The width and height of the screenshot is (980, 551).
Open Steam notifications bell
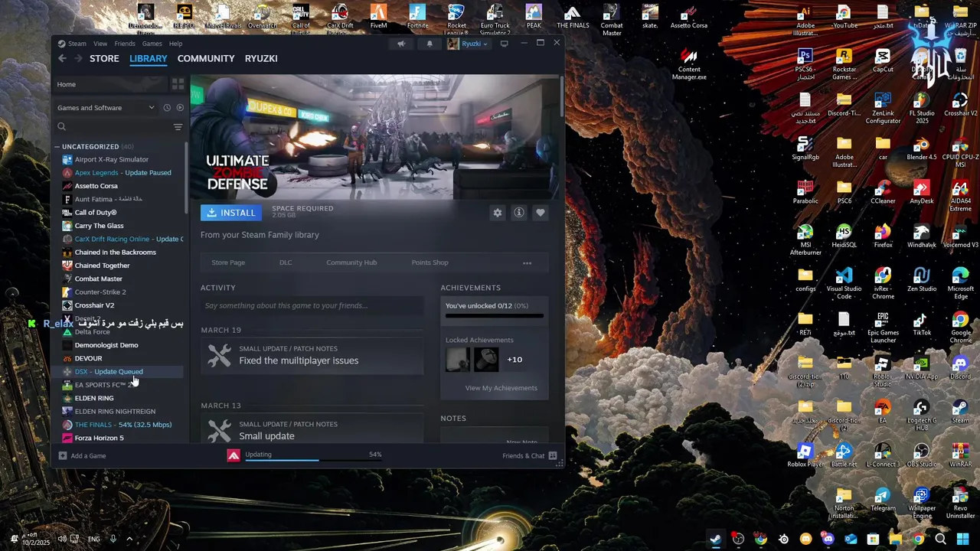pyautogui.click(x=430, y=44)
